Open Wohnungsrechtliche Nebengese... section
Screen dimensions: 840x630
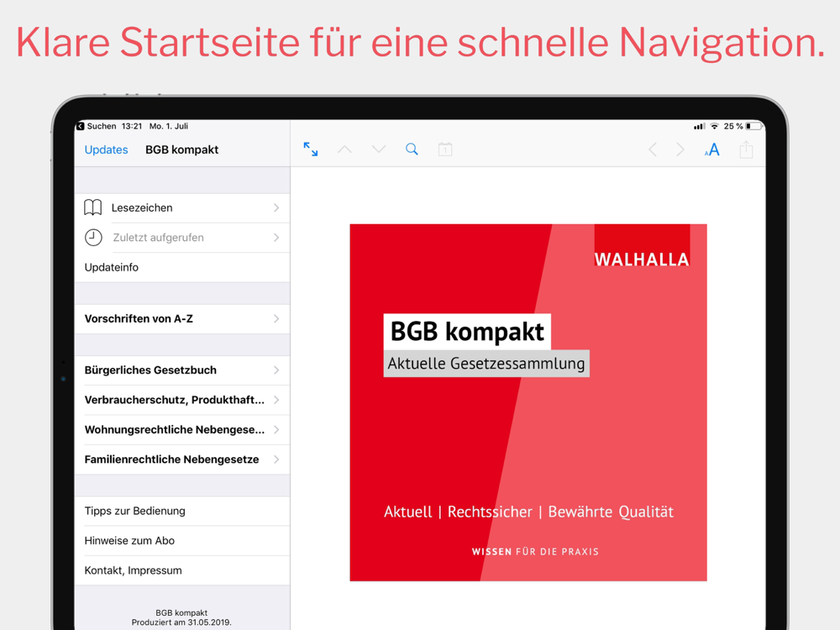coord(182,429)
